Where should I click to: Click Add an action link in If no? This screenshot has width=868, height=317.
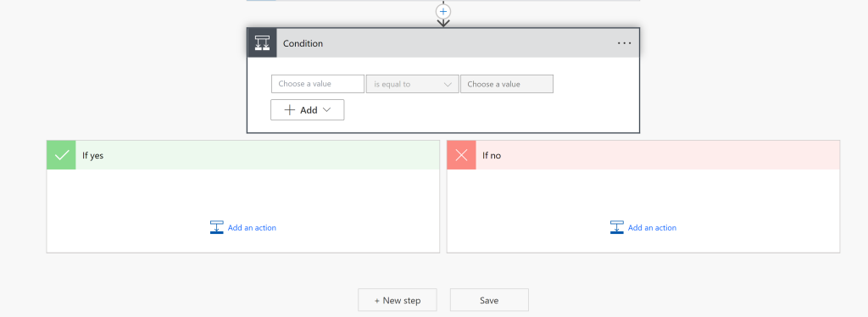pyautogui.click(x=652, y=227)
